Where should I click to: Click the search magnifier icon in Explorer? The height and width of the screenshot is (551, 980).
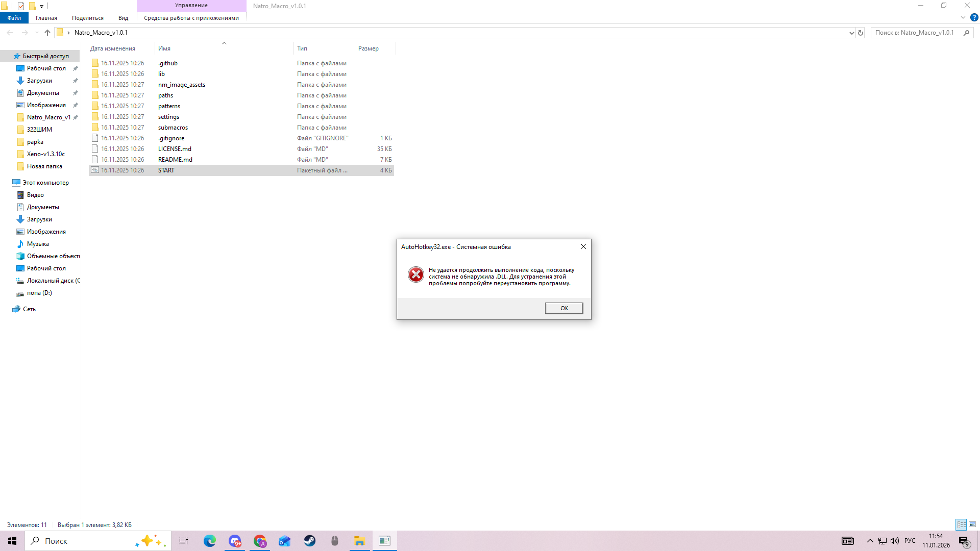coord(966,33)
